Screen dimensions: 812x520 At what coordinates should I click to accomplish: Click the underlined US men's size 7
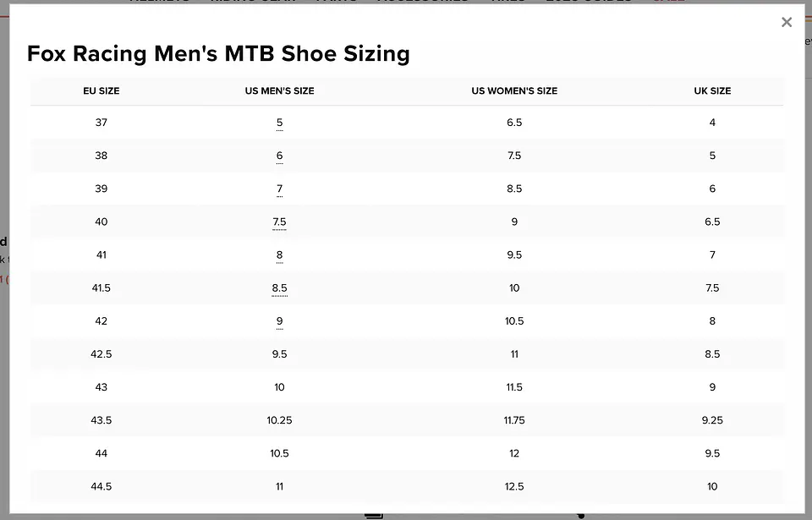[280, 189]
